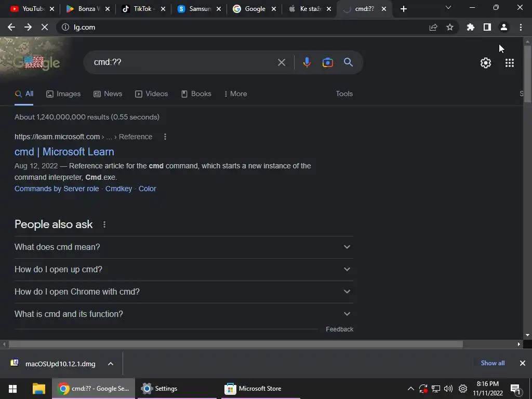
Task: Open the Color sublink
Action: (x=147, y=189)
